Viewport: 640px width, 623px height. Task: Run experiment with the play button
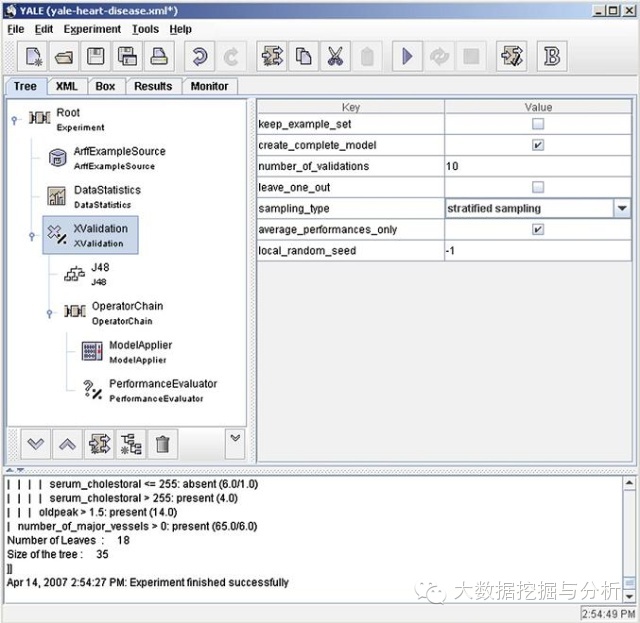tap(407, 56)
